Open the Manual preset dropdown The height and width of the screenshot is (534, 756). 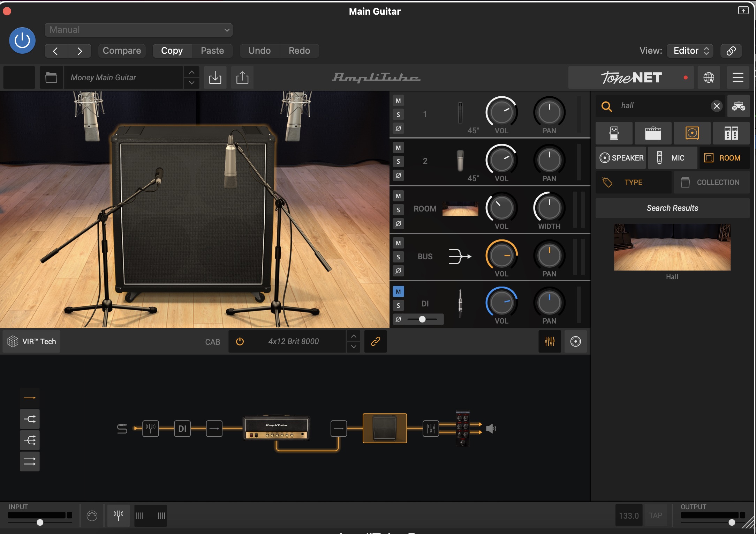[x=138, y=30]
